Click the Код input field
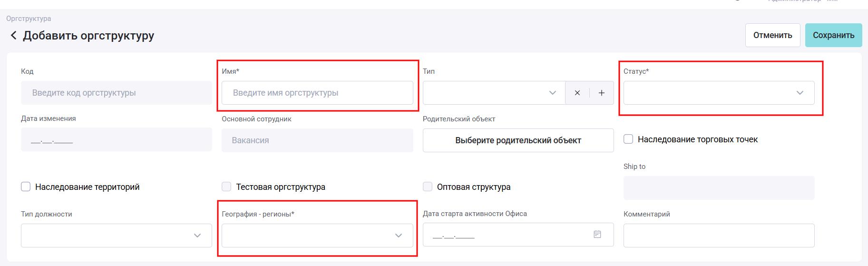 pos(116,93)
